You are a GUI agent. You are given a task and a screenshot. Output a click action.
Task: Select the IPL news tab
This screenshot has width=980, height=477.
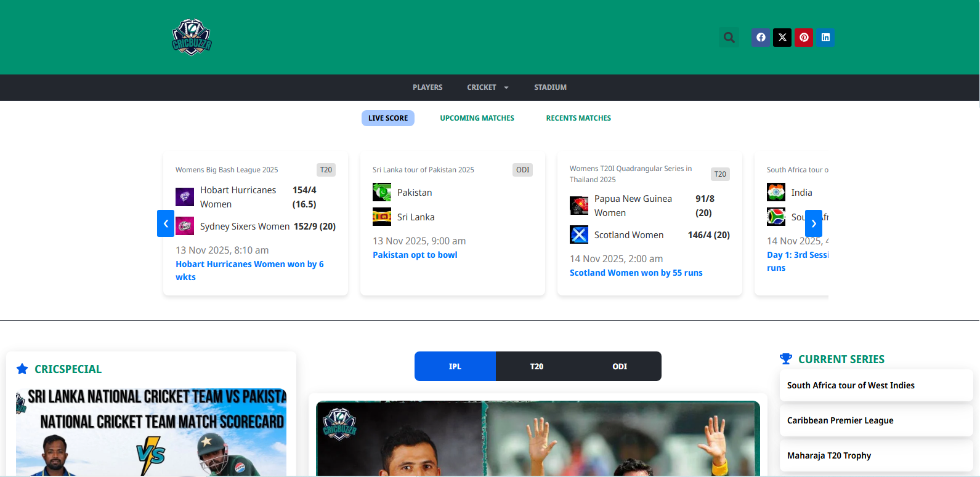coord(455,366)
